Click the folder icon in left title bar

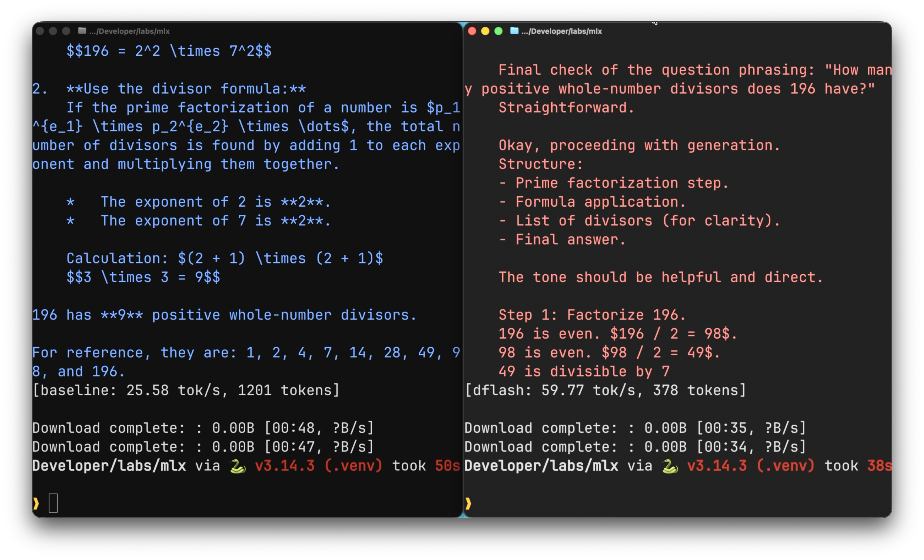[x=82, y=31]
